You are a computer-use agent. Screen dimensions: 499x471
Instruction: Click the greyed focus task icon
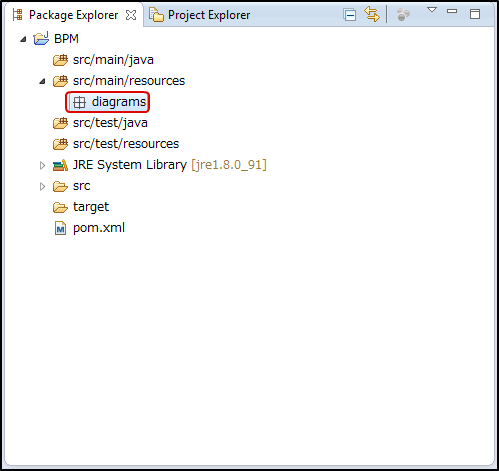tap(403, 15)
